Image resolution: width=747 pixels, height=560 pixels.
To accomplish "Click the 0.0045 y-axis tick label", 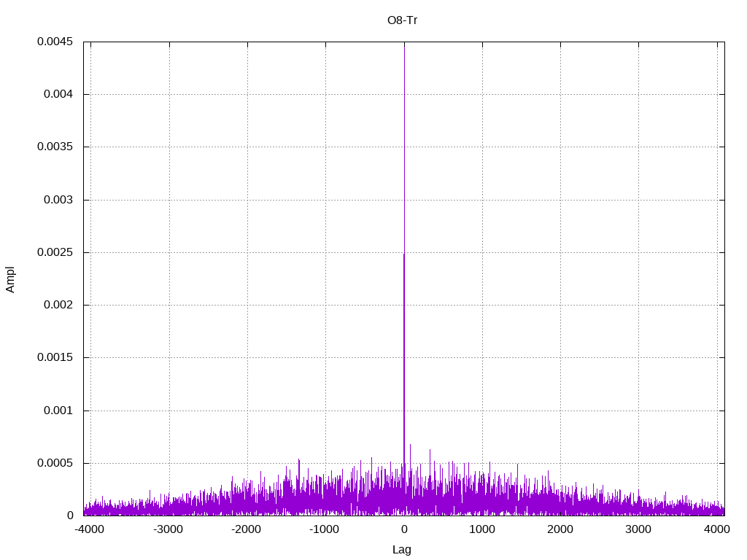I will pyautogui.click(x=55, y=42).
